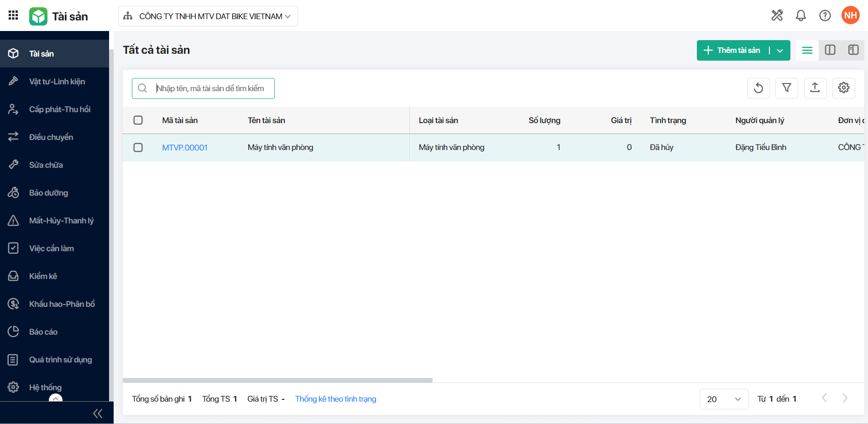The height and width of the screenshot is (424, 868).
Task: Open the Kiểm kê sidebar menu
Action: [43, 276]
